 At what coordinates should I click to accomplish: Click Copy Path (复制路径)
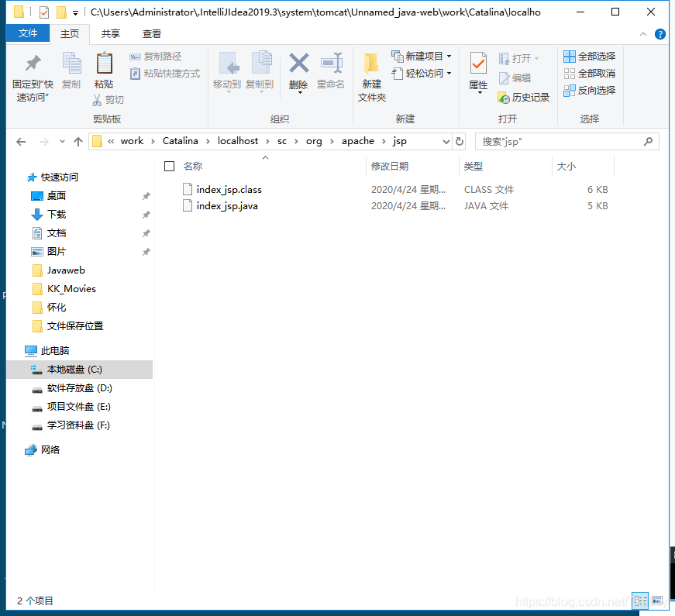[x=156, y=57]
